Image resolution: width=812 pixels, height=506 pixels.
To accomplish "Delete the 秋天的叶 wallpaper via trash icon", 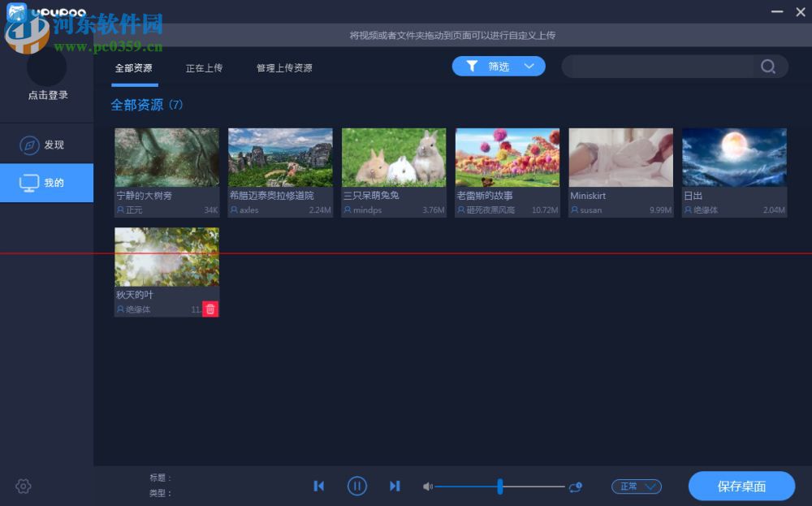I will pyautogui.click(x=210, y=309).
